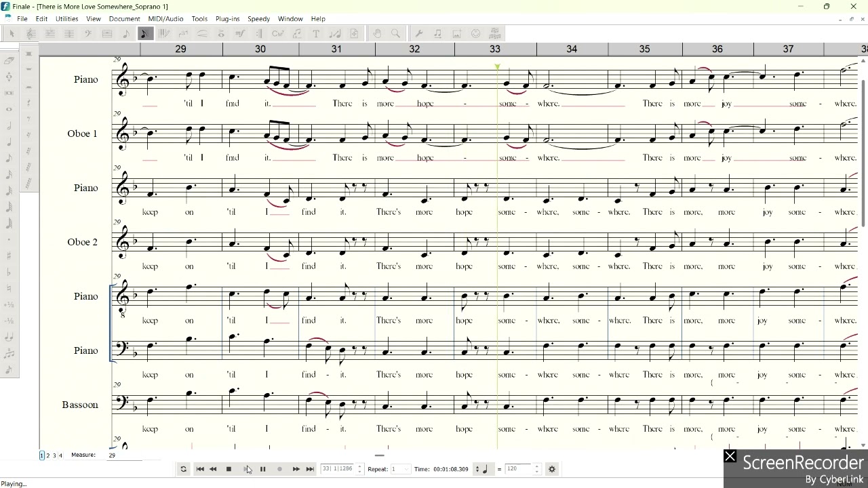The height and width of the screenshot is (488, 868).
Task: Open the MIDI/Audio menu
Action: (x=165, y=19)
